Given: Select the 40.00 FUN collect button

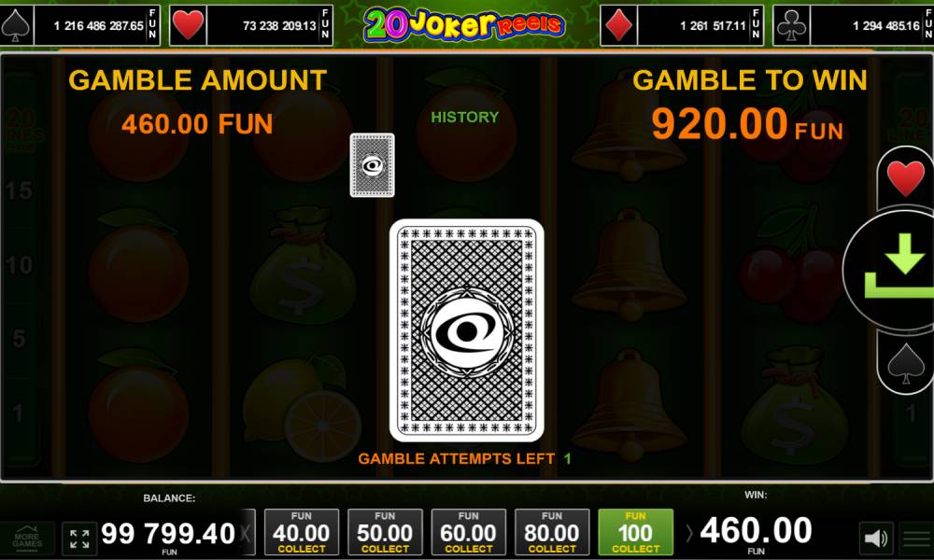Looking at the screenshot, I should [x=302, y=532].
